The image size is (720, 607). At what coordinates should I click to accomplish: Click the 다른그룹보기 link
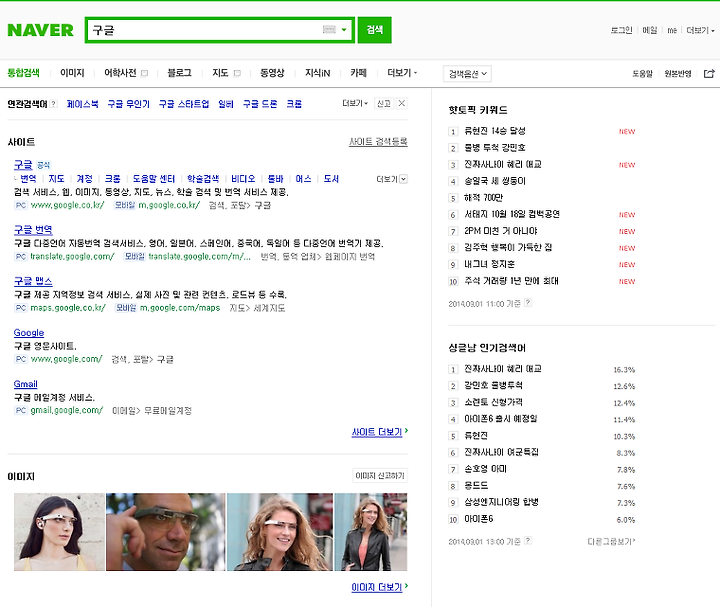click(x=611, y=542)
